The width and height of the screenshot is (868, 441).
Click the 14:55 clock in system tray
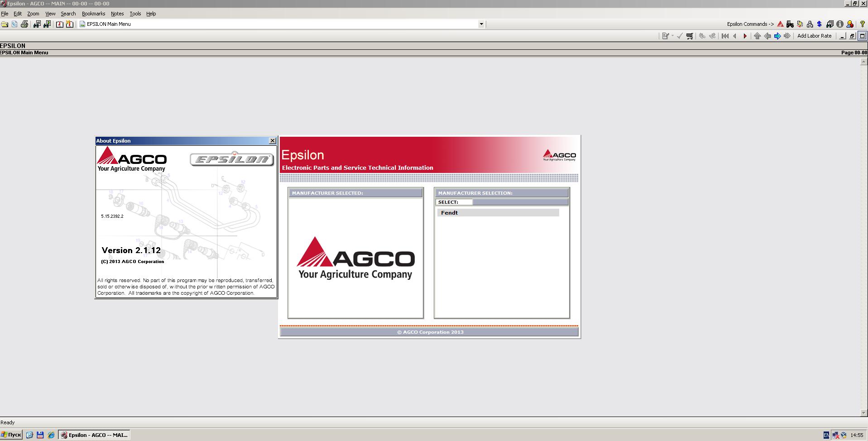(857, 435)
